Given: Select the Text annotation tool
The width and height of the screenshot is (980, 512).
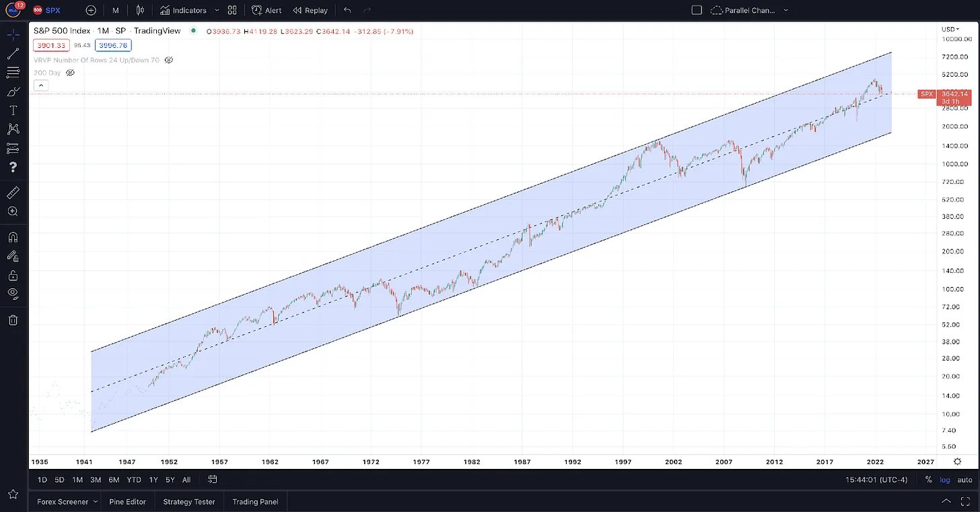Looking at the screenshot, I should 13,110.
